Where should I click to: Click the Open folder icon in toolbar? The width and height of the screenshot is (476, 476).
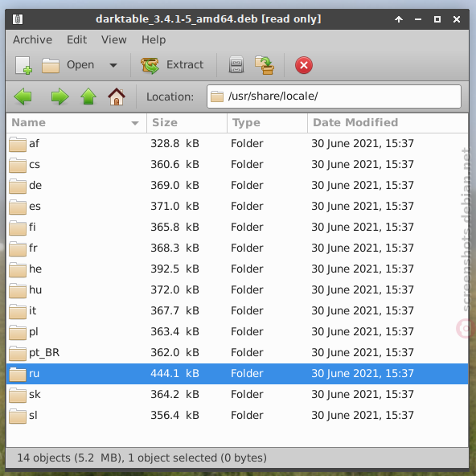(x=51, y=65)
